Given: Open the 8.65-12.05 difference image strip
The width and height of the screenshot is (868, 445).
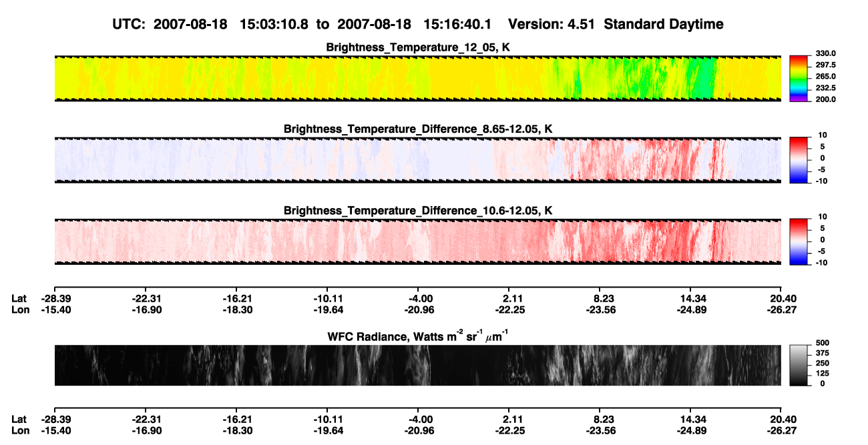Looking at the screenshot, I should pos(417,160).
